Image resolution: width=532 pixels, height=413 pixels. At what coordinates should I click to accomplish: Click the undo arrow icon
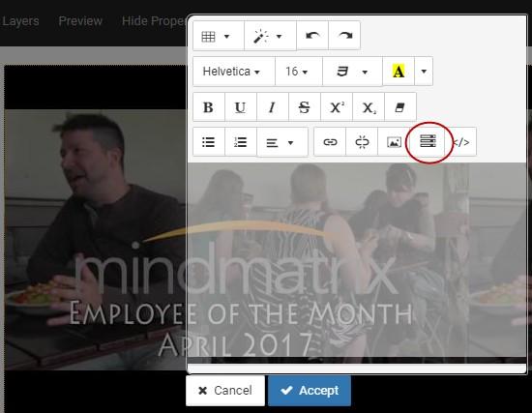(x=312, y=36)
